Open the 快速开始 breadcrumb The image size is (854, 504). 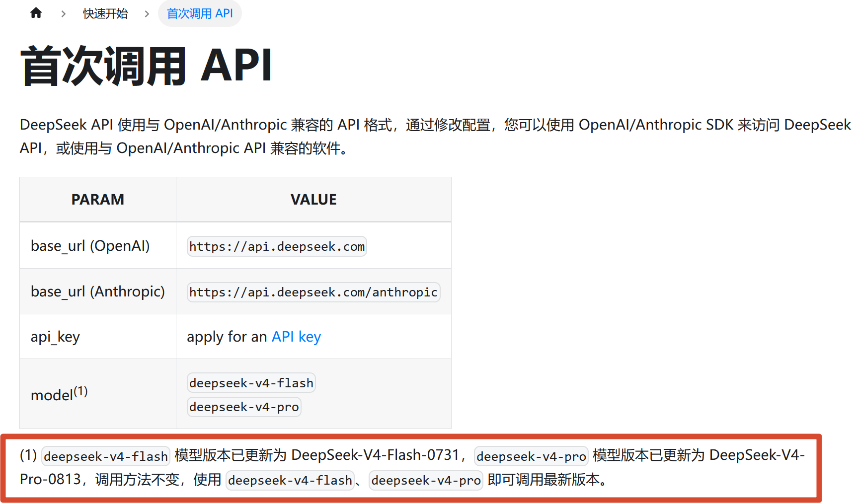(105, 13)
